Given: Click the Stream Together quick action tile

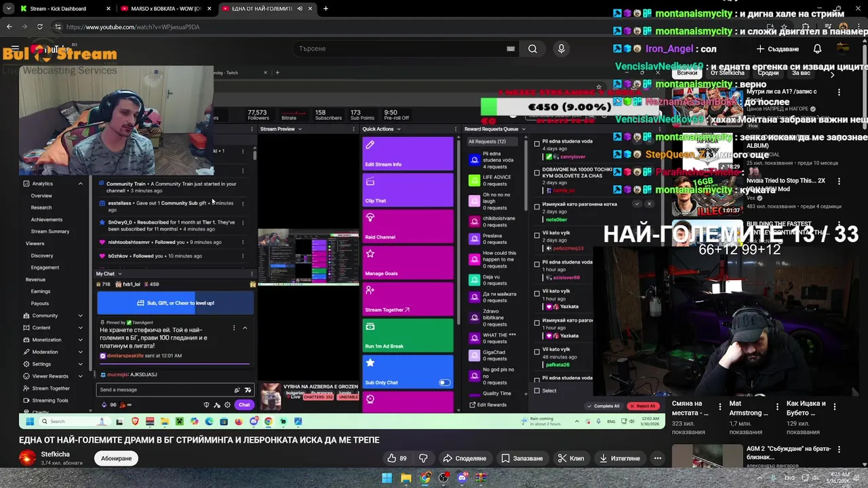Looking at the screenshot, I should 408,299.
